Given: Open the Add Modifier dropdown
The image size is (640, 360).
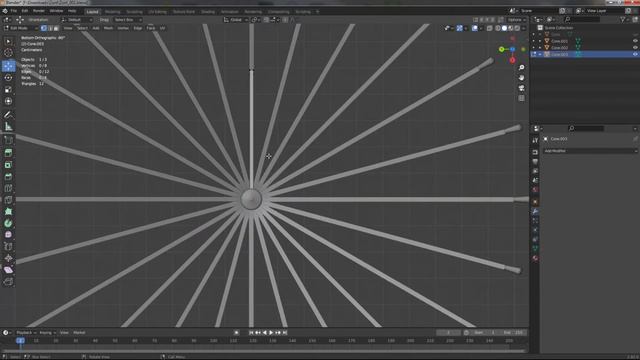Looking at the screenshot, I should [590, 151].
